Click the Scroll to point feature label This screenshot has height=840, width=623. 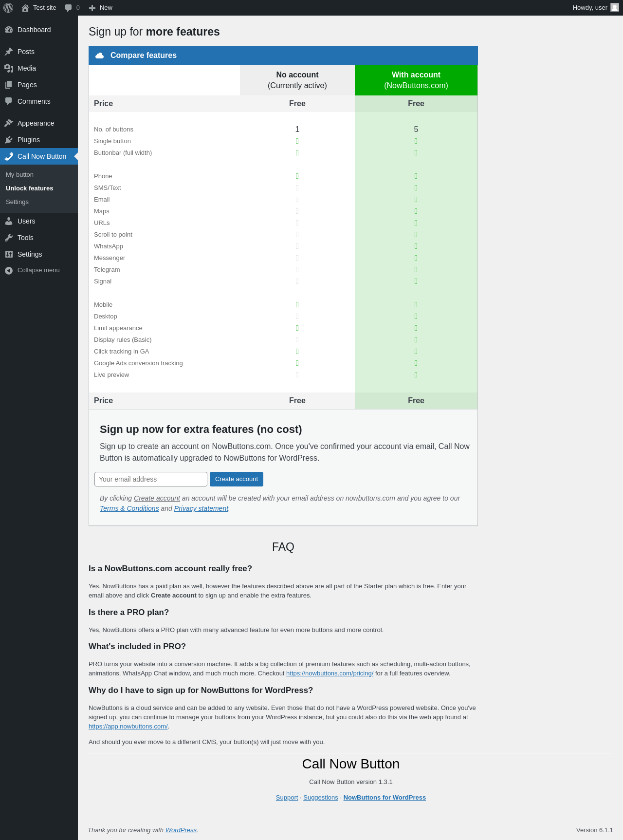pyautogui.click(x=113, y=235)
